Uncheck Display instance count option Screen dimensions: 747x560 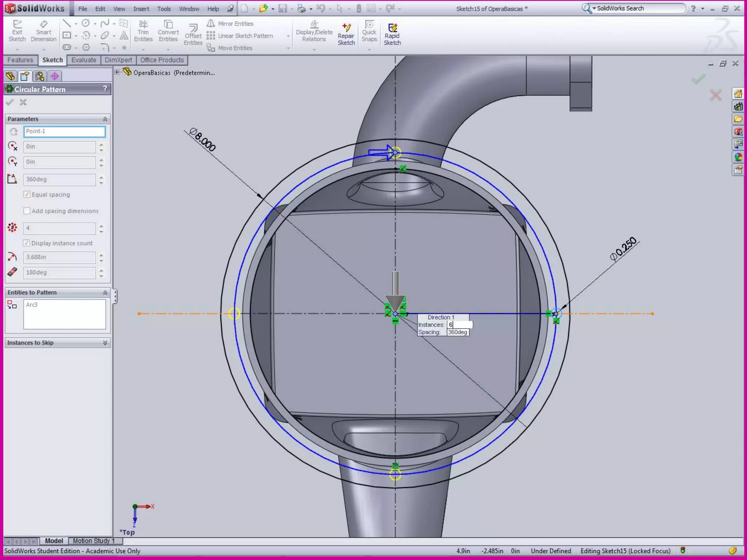(x=27, y=243)
